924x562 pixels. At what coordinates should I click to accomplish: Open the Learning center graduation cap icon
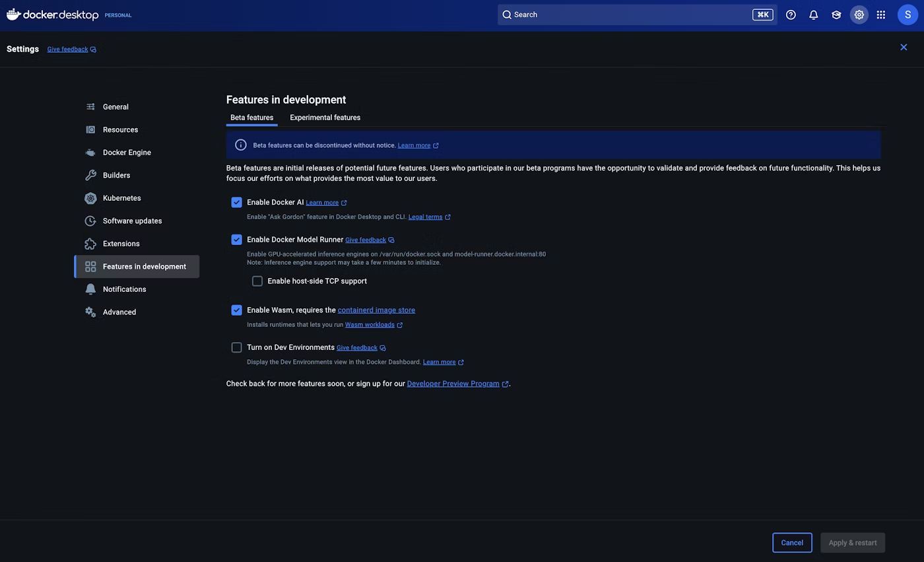(836, 15)
